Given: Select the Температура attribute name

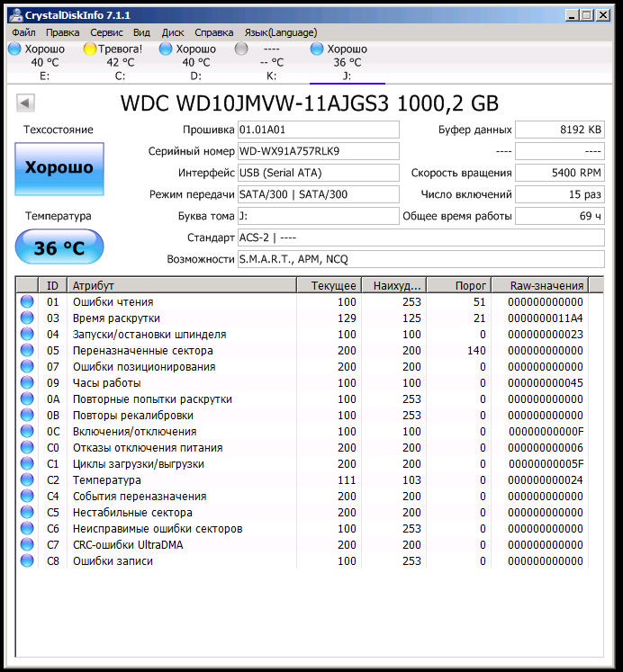Looking at the screenshot, I should 107,480.
